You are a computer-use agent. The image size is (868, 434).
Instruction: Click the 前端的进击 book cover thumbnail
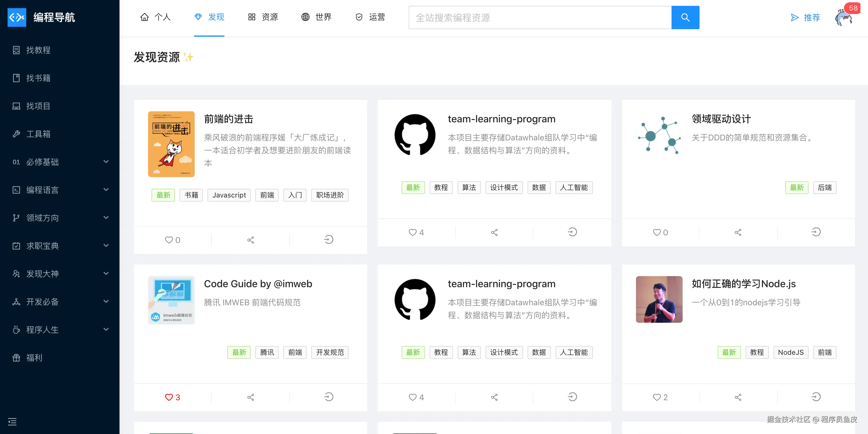point(171,144)
